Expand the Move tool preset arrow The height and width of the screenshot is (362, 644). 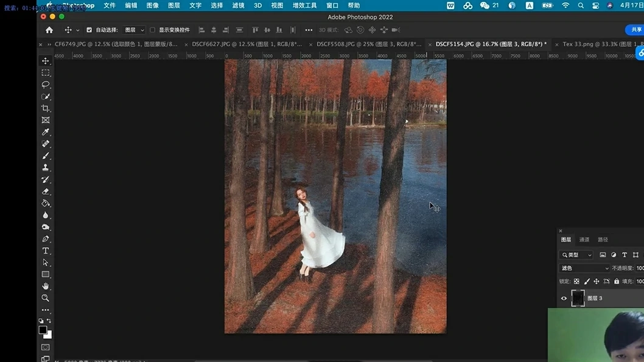click(x=78, y=30)
